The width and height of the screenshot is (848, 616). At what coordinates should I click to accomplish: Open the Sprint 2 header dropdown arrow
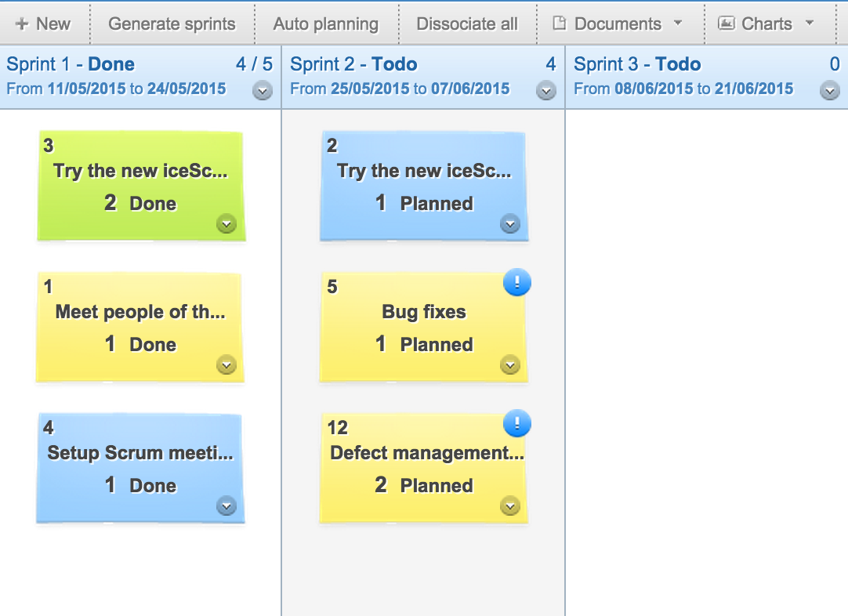pos(546,90)
